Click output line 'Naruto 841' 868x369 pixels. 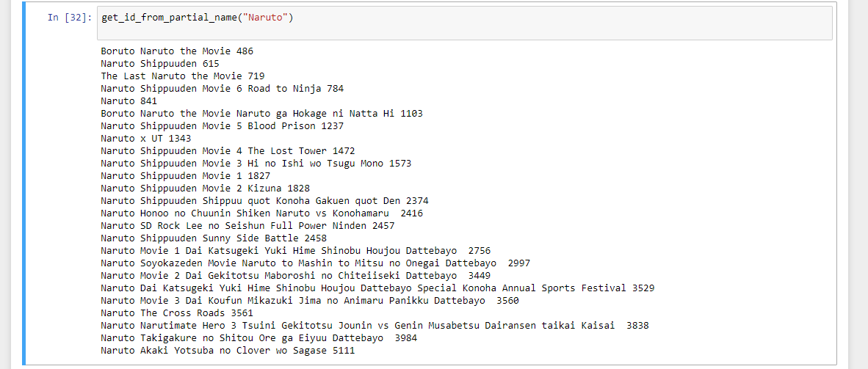129,101
